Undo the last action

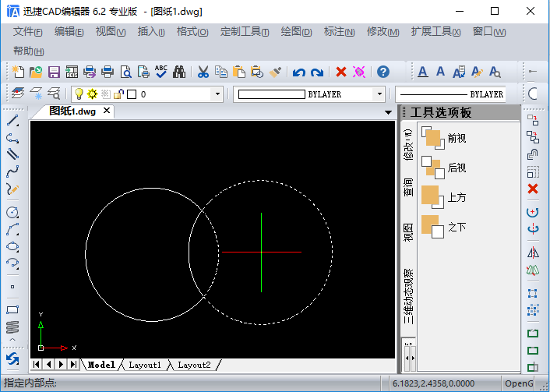click(x=299, y=72)
